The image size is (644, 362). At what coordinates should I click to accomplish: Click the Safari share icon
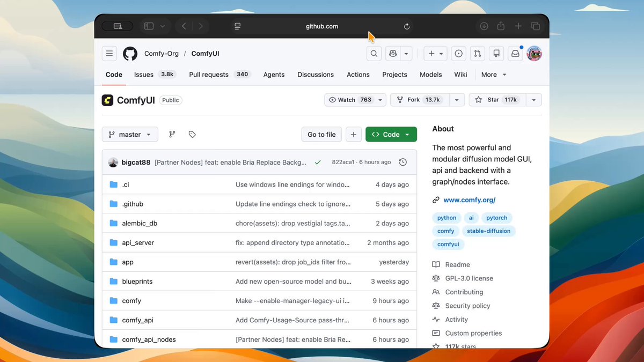[x=501, y=26]
